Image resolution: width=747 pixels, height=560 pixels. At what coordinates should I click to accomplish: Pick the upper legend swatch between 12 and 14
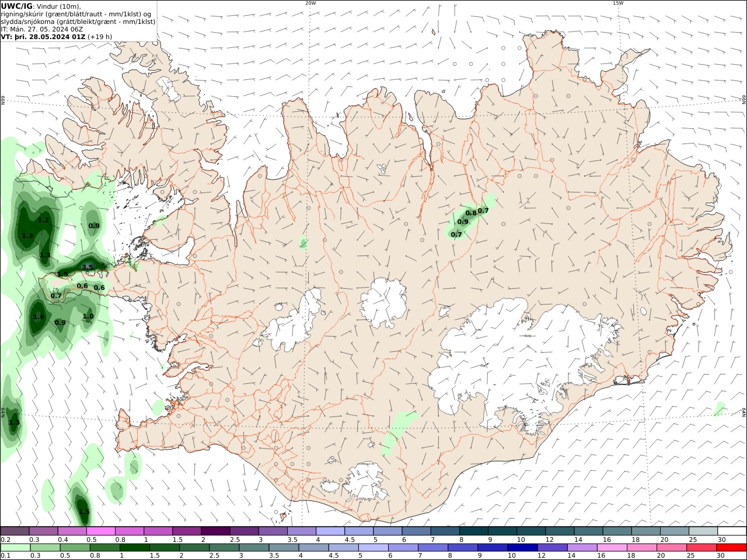point(560,531)
